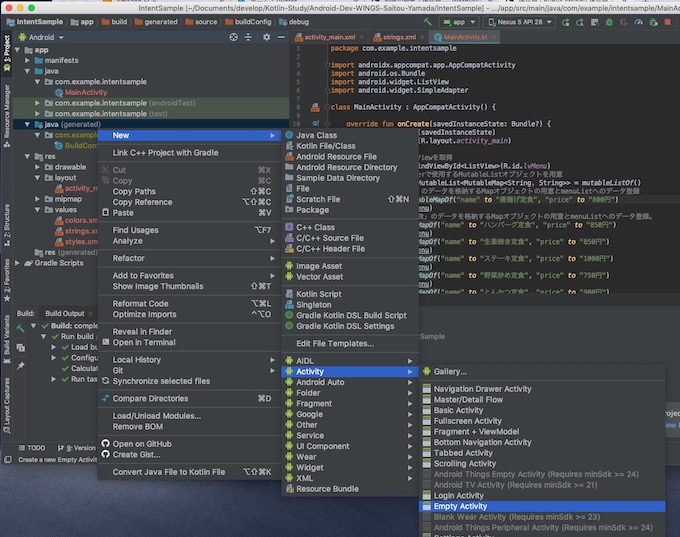Open the Structure side tool window

click(x=7, y=225)
